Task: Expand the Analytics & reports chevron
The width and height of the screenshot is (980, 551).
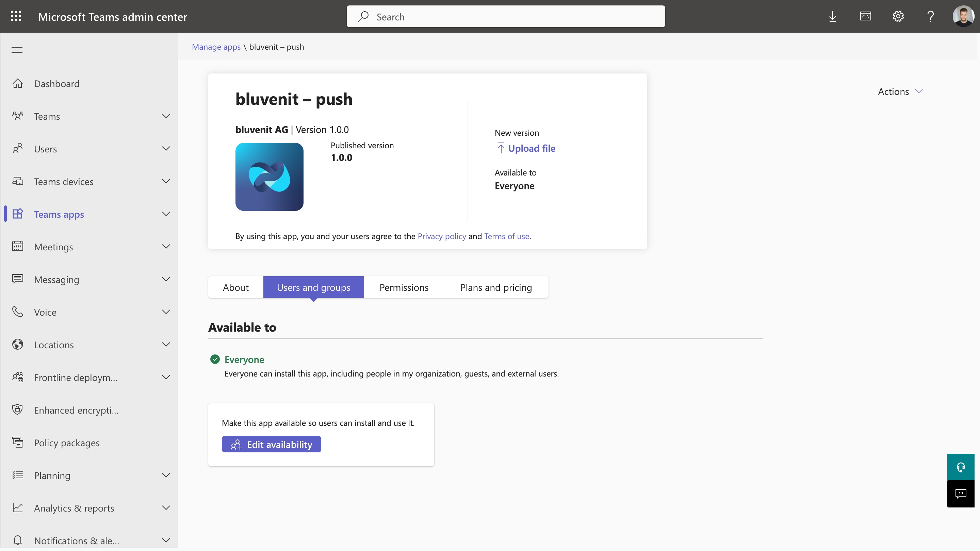Action: [166, 508]
